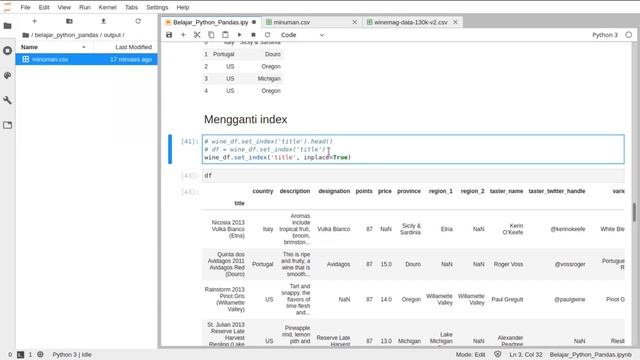This screenshot has height=360, width=640.
Task: Open the File menu
Action: [25, 7]
